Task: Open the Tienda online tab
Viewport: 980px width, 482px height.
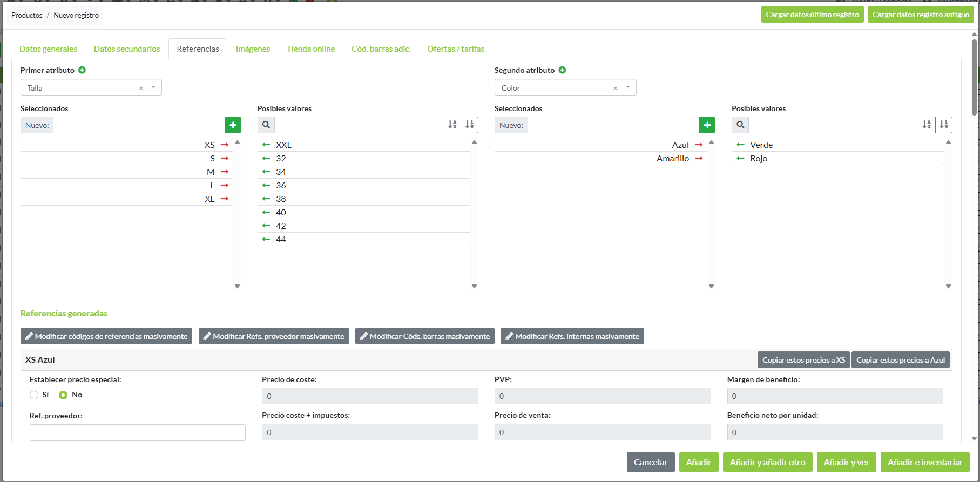Action: click(310, 49)
